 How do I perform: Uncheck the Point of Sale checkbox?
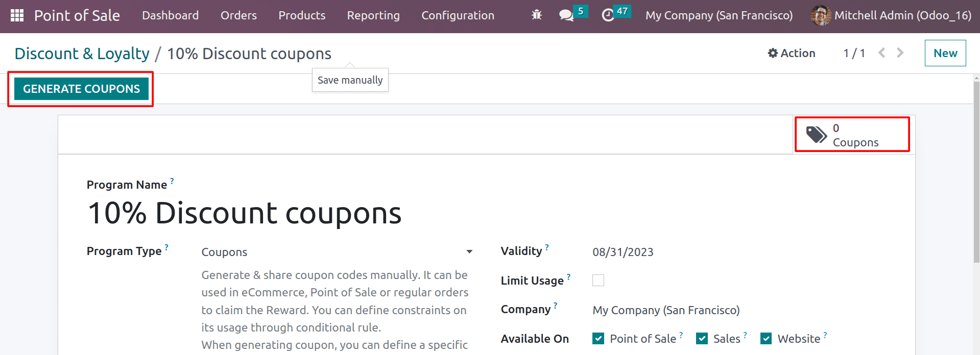[598, 339]
